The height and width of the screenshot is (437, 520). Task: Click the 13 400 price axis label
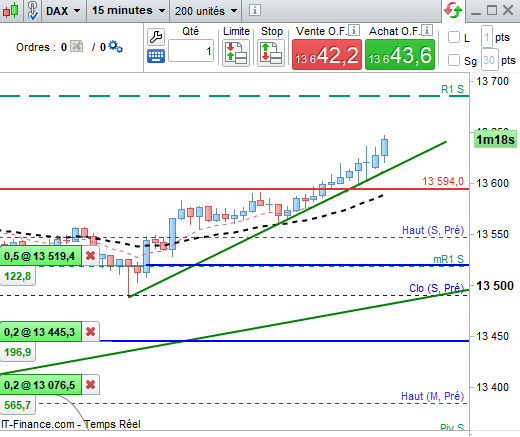coord(492,387)
